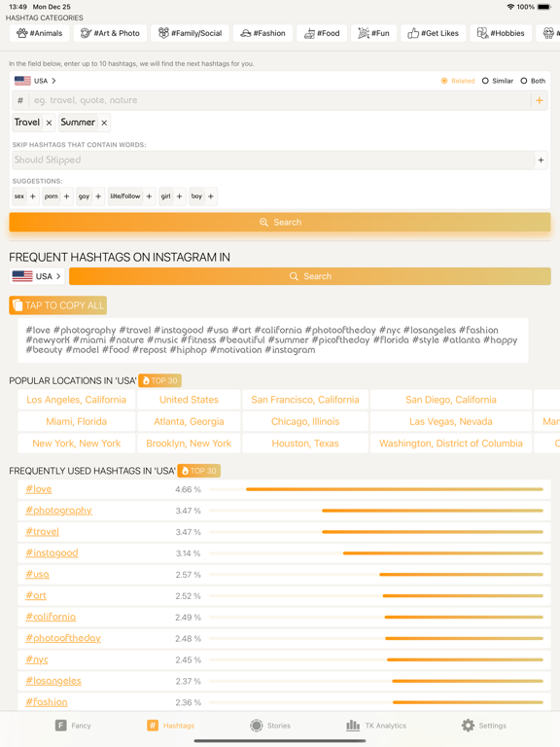Click TOP 30 badge beside popular locations
The height and width of the screenshot is (747, 560).
(160, 380)
